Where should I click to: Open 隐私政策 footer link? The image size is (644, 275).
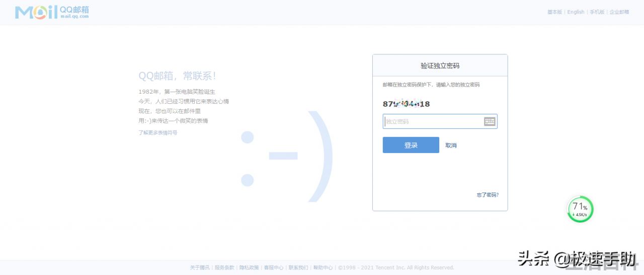249,268
